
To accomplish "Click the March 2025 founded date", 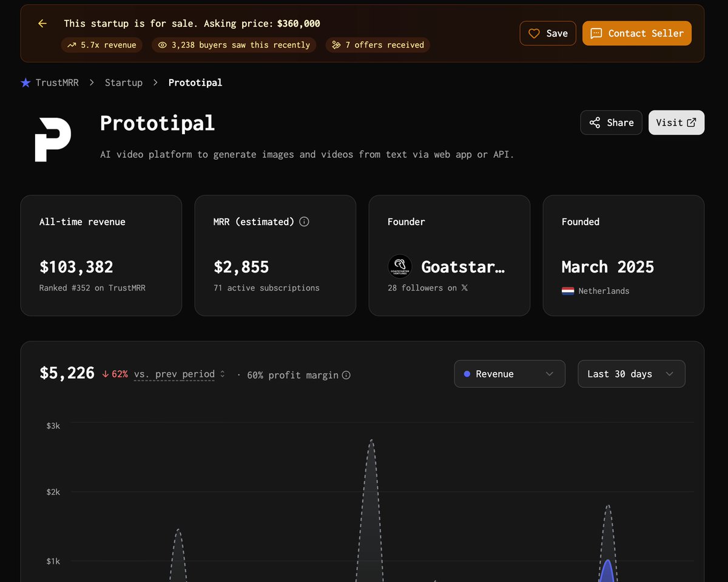I will pos(608,267).
